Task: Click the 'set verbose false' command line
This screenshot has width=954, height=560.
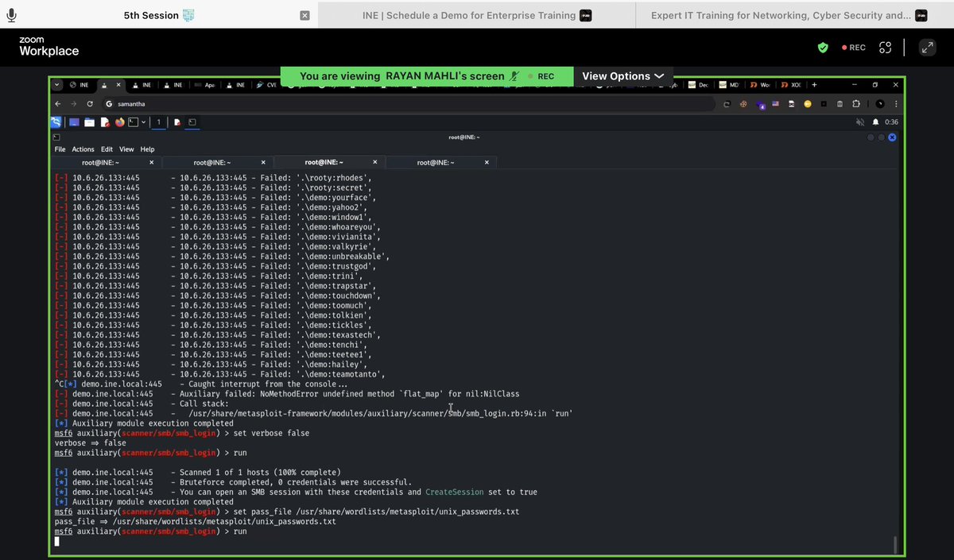Action: [x=182, y=433]
